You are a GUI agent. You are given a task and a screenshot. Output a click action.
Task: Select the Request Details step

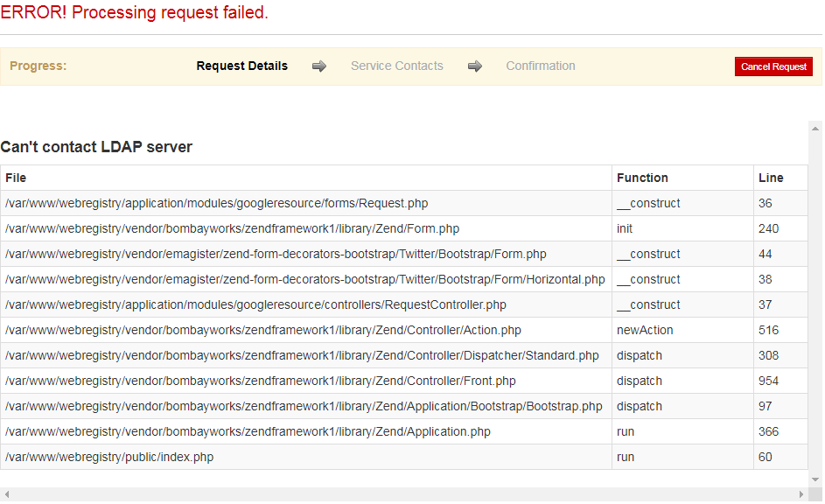coord(241,66)
